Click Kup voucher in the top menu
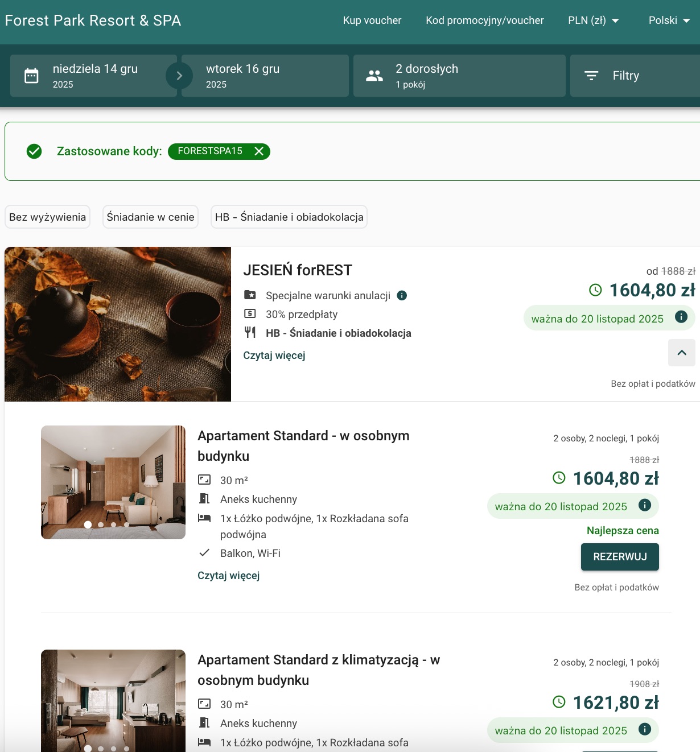This screenshot has height=752, width=700. tap(372, 20)
